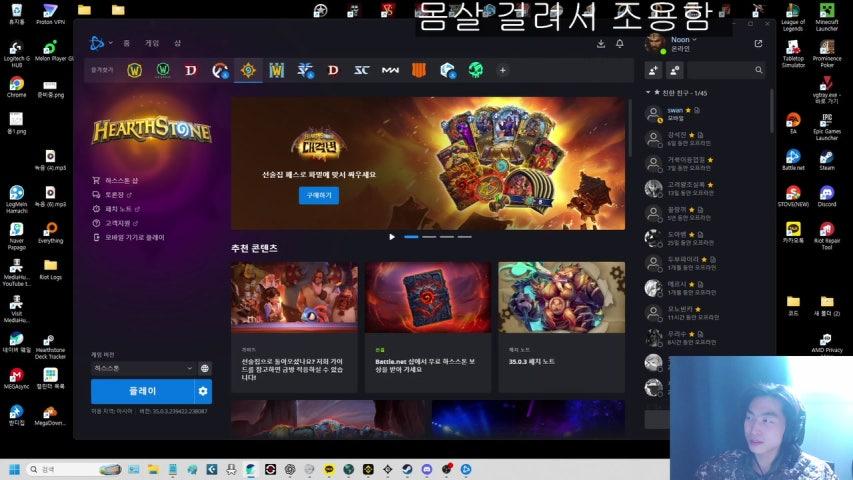
Task: Open game settings gear beside play button
Action: point(203,391)
